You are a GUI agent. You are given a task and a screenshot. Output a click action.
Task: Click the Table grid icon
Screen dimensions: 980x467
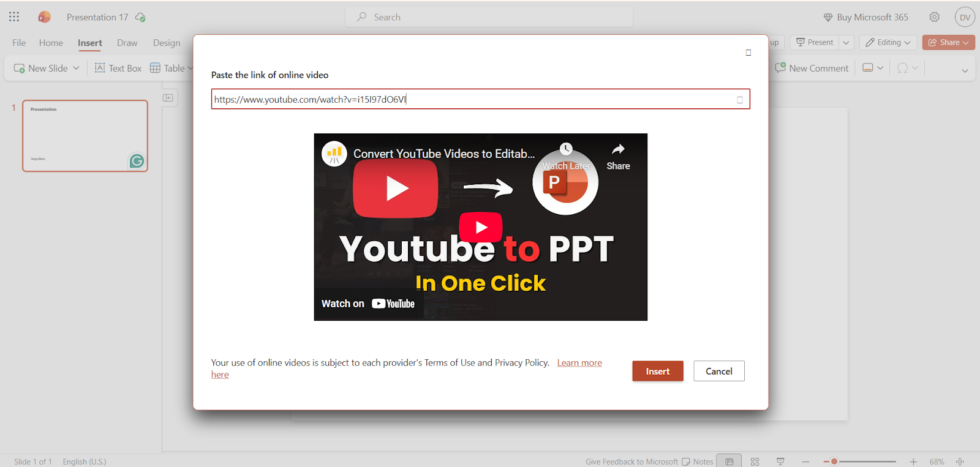(156, 68)
